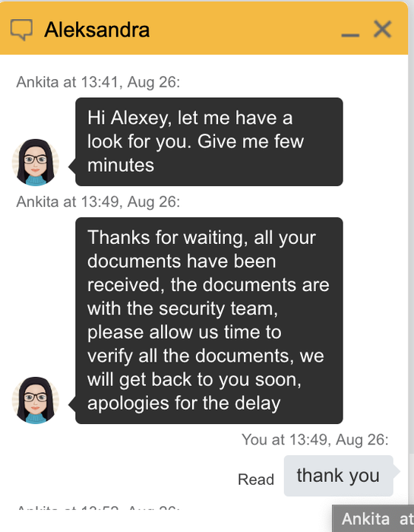Click the word 'minutes' in first message
This screenshot has height=532, width=414.
(x=121, y=165)
